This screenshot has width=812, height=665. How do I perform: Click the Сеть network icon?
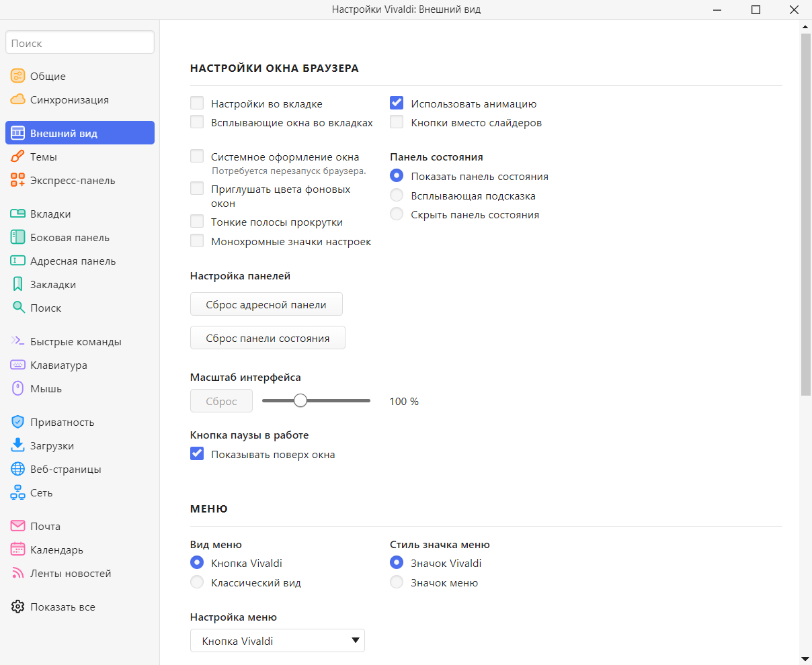coord(18,492)
